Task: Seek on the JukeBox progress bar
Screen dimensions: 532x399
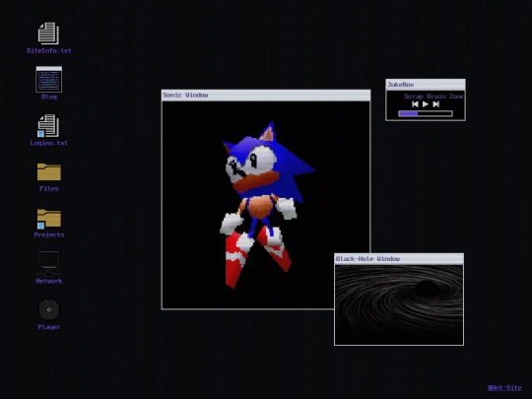Action: tap(426, 113)
